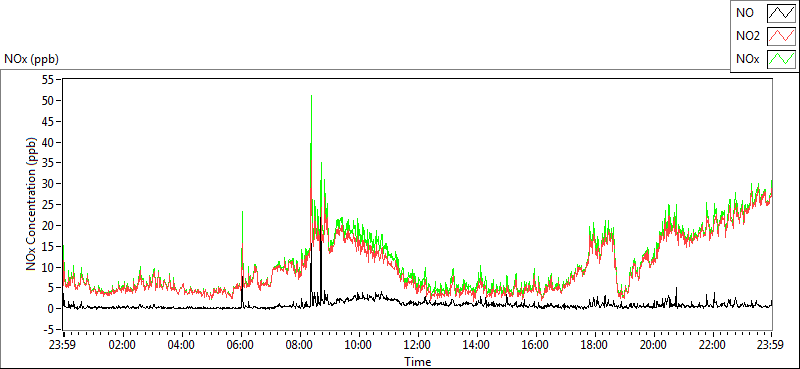Click the 20 y-axis tick label
Image resolution: width=800 pixels, height=369 pixels.
tap(47, 225)
